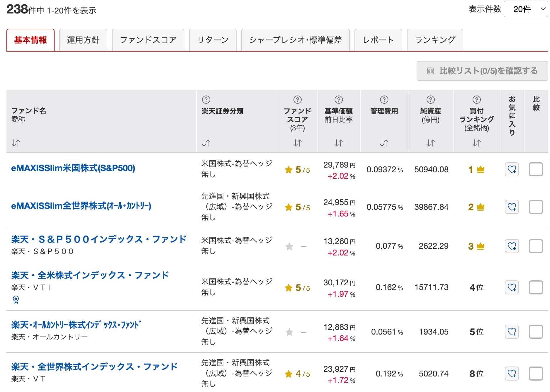Open the 表示件数 dropdown showing 20件
The width and height of the screenshot is (550, 392).
pos(526,9)
